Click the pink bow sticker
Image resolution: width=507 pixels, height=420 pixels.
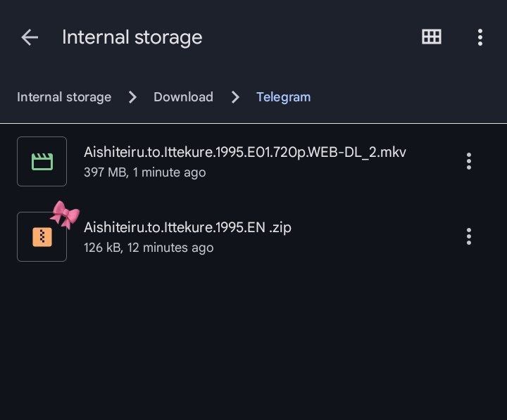(x=65, y=214)
